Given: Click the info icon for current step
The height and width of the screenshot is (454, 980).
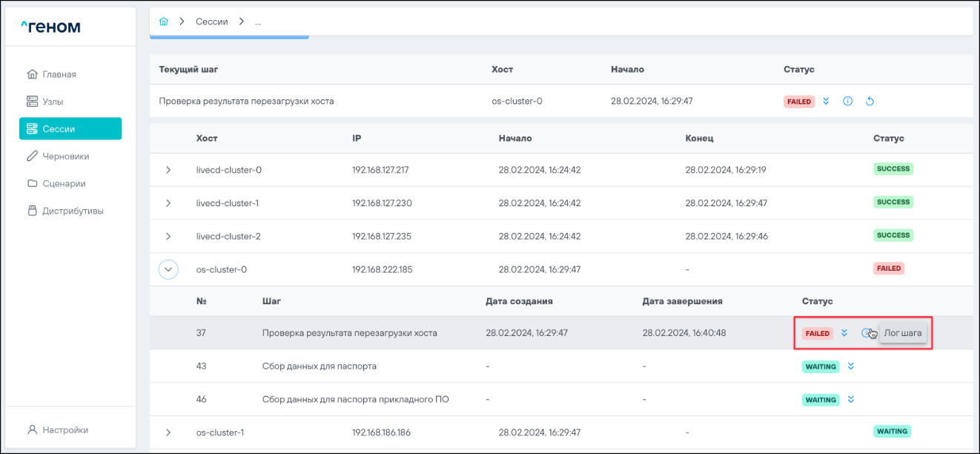Looking at the screenshot, I should pos(848,102).
